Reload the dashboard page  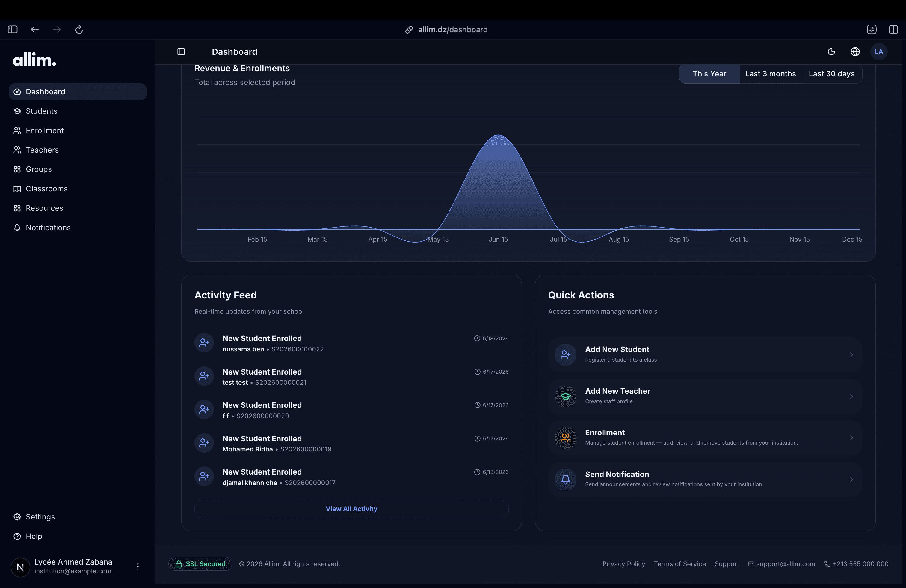(79, 29)
